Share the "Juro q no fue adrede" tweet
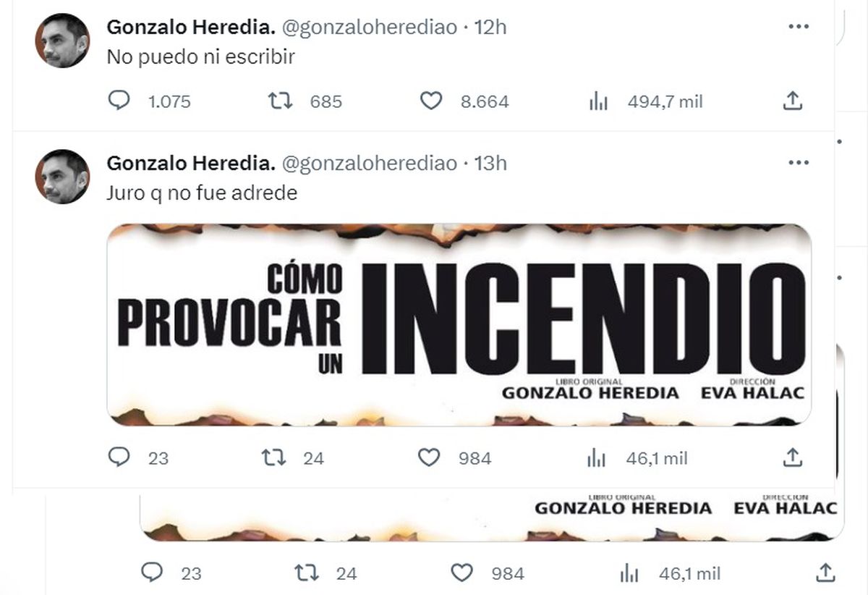The image size is (868, 595). [793, 457]
